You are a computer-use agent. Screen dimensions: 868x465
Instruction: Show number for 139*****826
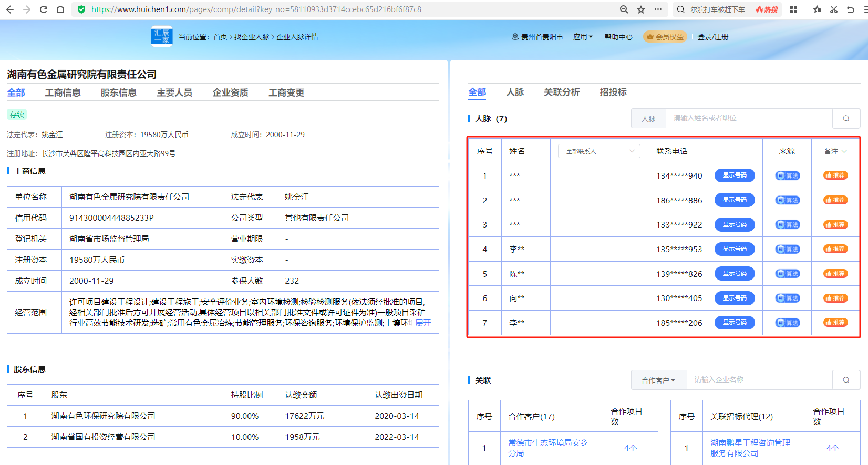[735, 274]
